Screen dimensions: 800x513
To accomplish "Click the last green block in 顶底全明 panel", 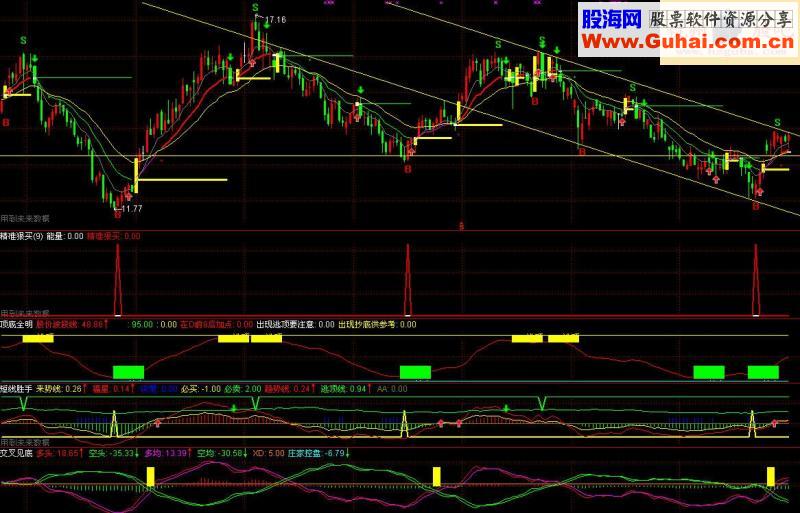I will point(763,372).
